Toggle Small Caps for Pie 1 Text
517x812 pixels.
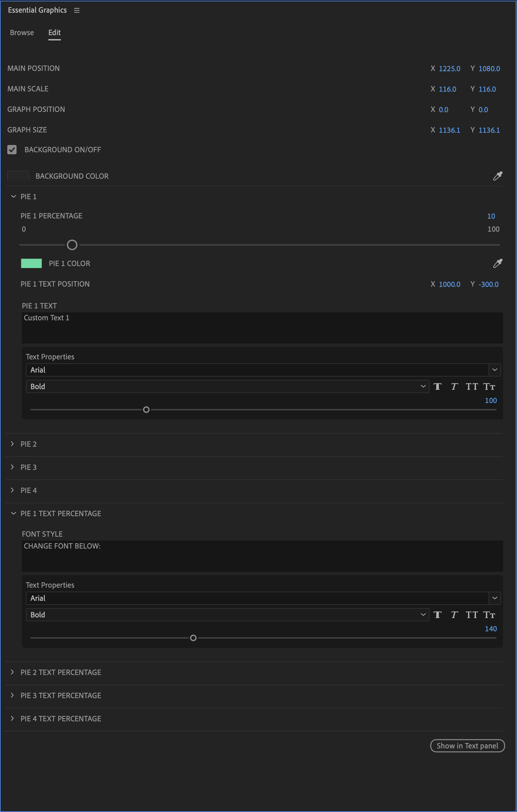coord(489,387)
